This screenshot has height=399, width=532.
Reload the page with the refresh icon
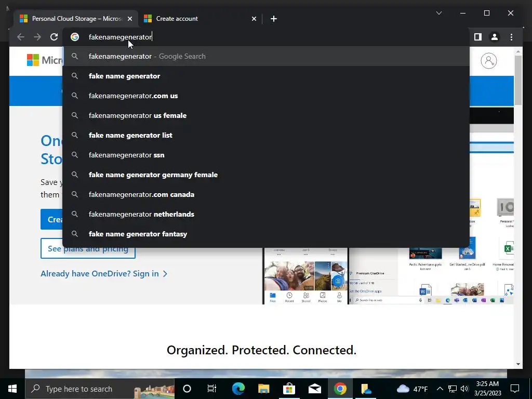coord(54,37)
